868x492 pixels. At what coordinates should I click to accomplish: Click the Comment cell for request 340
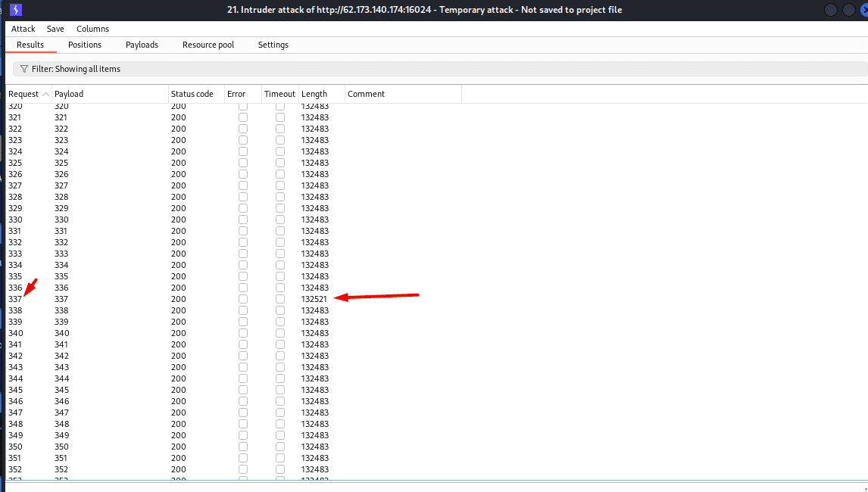[x=401, y=333]
